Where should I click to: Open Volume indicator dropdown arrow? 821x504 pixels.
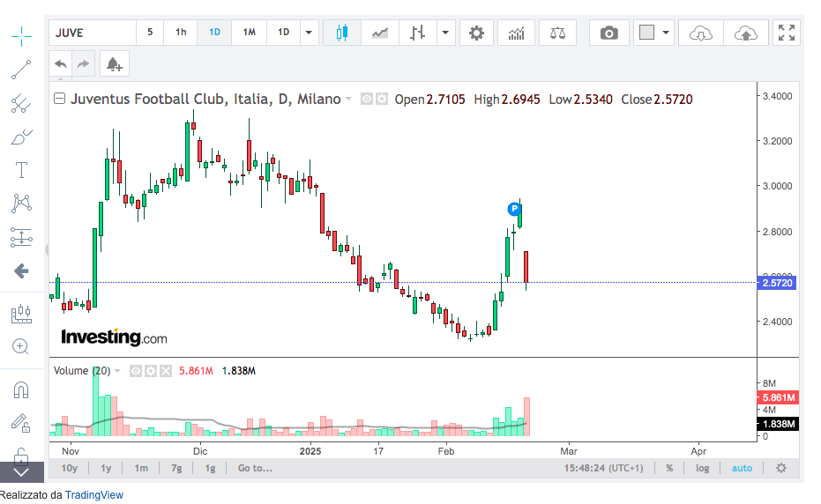point(117,371)
